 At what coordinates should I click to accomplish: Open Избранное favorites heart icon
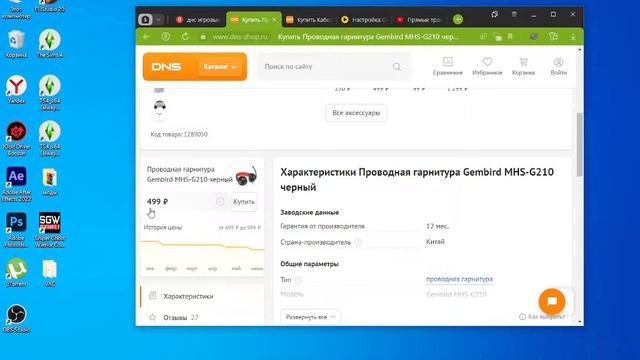[487, 66]
